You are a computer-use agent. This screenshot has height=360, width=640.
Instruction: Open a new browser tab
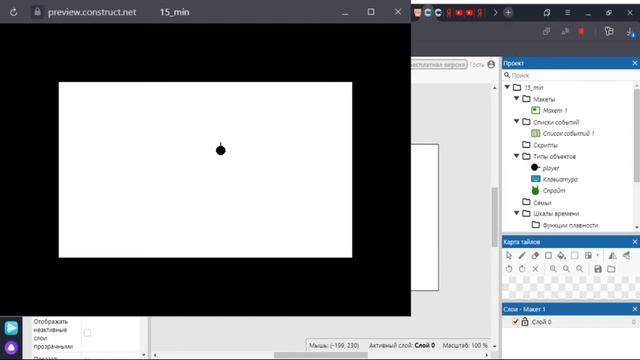click(x=508, y=13)
